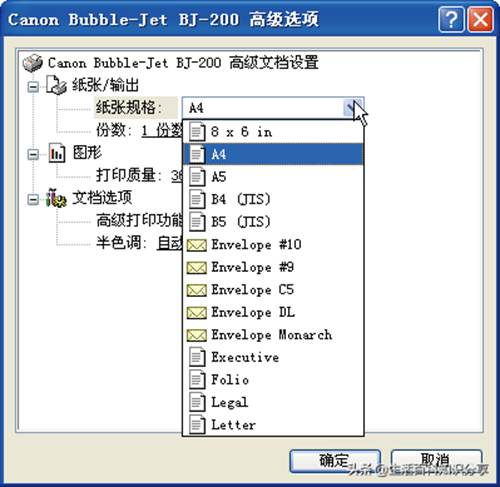500x487 pixels.
Task: Close the advanced options dialog
Action: [x=480, y=20]
